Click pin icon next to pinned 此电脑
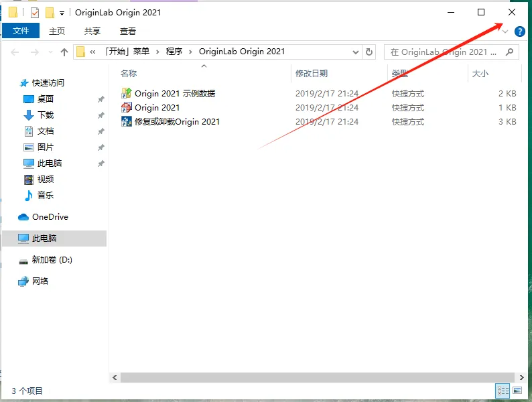Viewport: 532px width, 402px height. [x=101, y=163]
